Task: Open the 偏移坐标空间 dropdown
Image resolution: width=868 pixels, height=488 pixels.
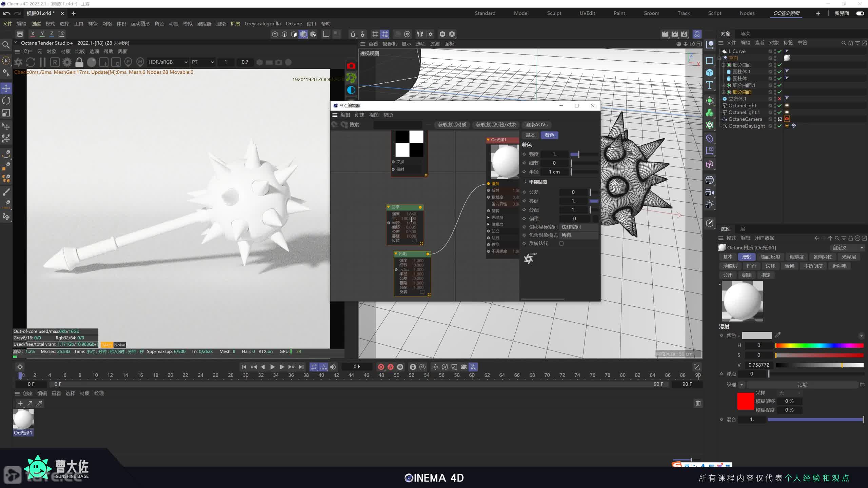Action: coord(578,227)
